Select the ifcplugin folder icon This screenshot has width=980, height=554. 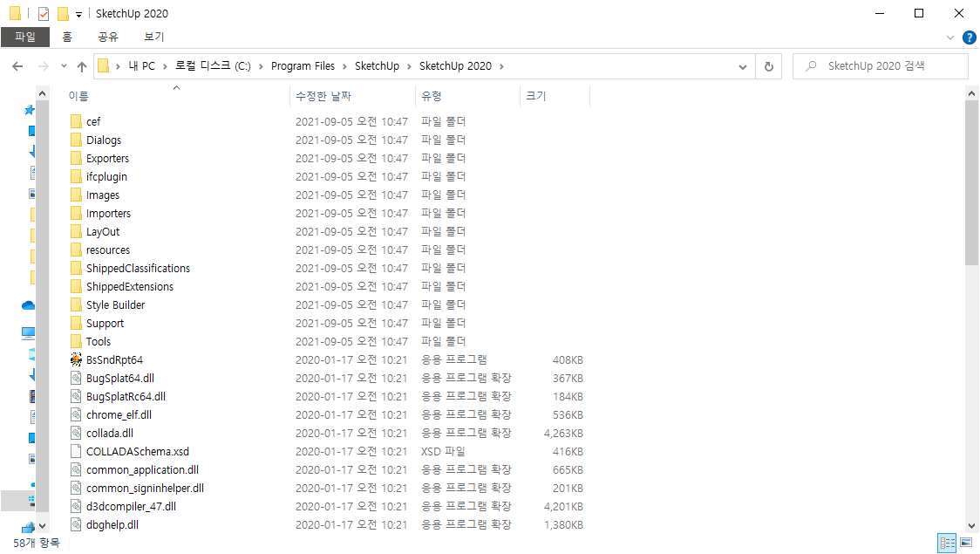pyautogui.click(x=76, y=176)
